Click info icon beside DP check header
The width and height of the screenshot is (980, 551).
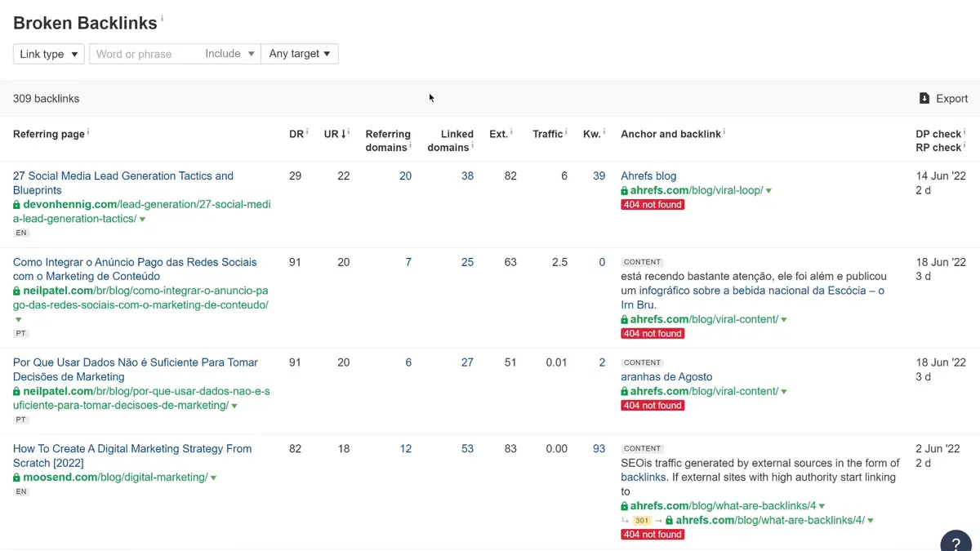(964, 131)
